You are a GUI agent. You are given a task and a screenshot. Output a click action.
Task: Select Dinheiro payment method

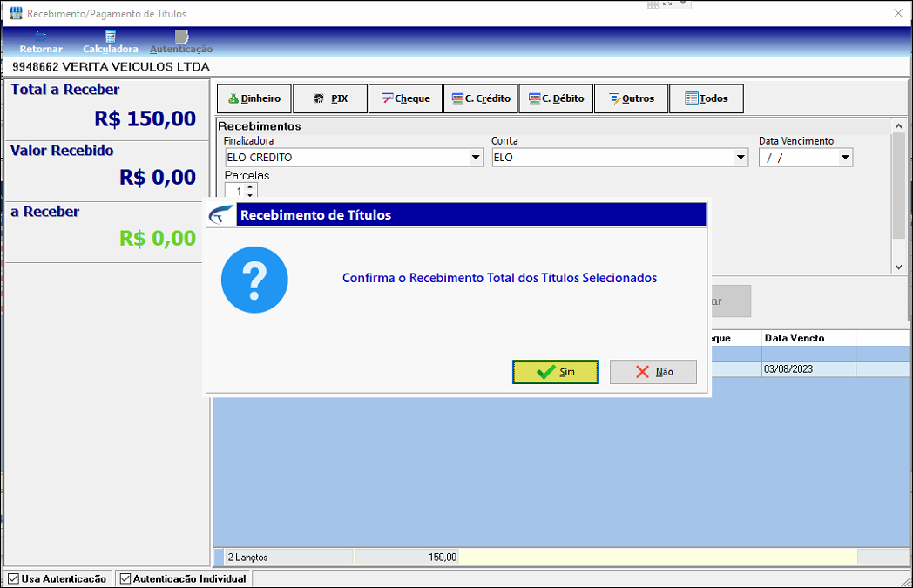(254, 98)
